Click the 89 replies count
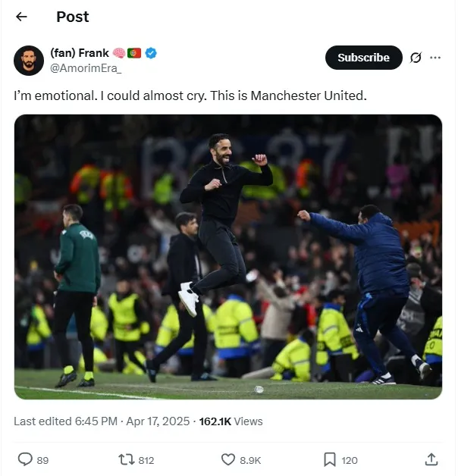 [x=42, y=460]
